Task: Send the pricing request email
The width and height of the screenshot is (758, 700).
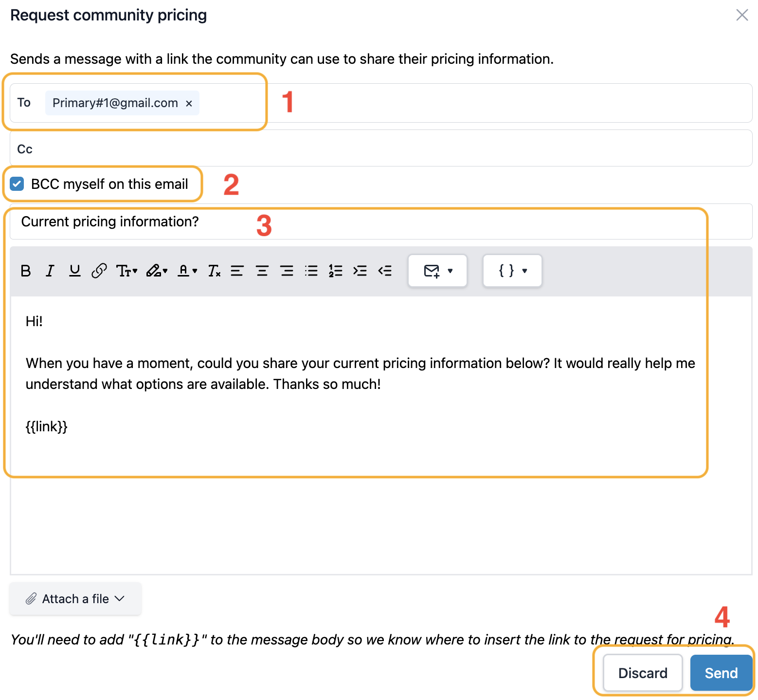Action: (x=721, y=673)
